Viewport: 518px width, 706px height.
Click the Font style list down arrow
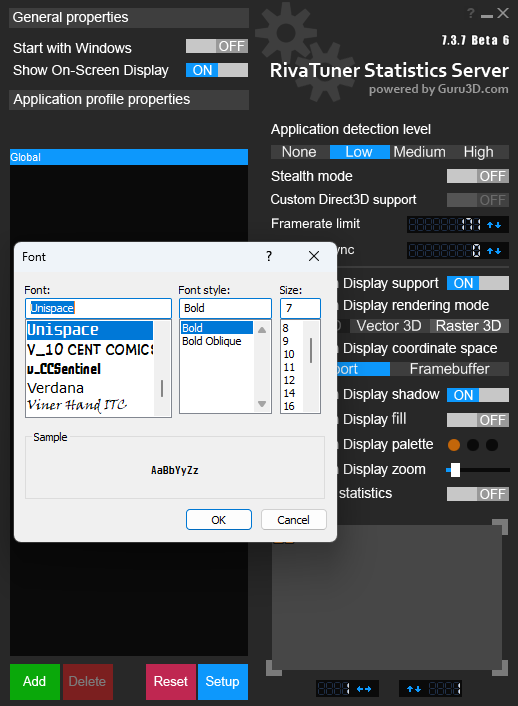pyautogui.click(x=262, y=404)
